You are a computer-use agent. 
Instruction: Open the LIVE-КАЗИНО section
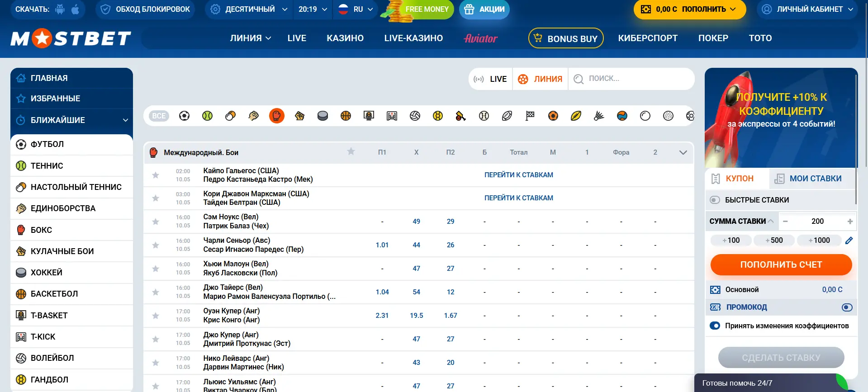point(413,38)
